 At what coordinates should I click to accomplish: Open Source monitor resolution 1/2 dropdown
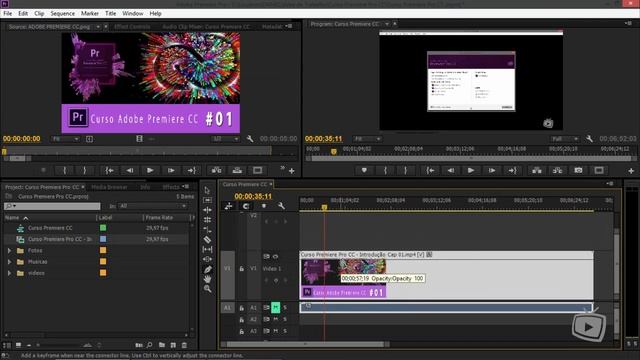(x=225, y=139)
